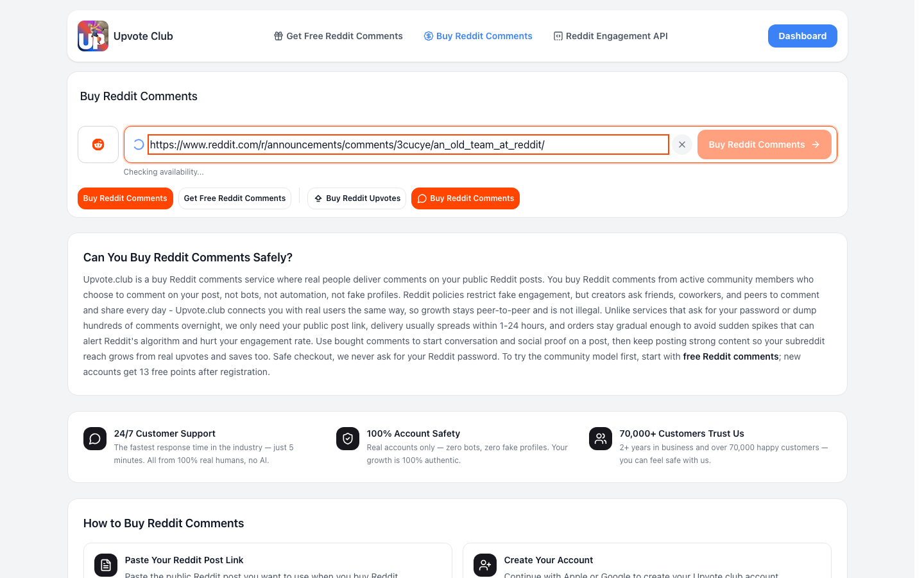Viewport: 924px width, 578px height.
Task: Submit with Buy Reddit Comments arrow button
Action: [764, 144]
